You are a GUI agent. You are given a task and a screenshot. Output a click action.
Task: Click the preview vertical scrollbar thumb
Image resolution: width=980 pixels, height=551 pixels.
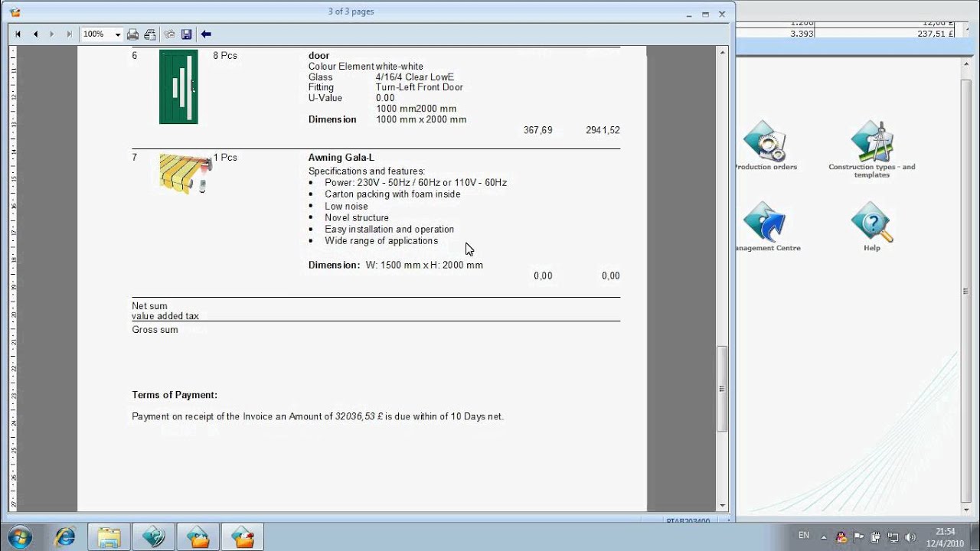coord(721,389)
